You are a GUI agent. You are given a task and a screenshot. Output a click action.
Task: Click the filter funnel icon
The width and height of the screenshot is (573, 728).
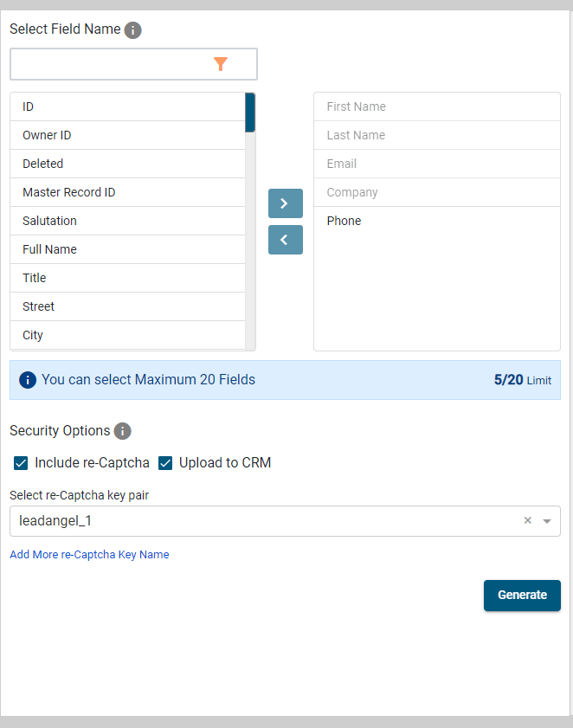(x=221, y=63)
